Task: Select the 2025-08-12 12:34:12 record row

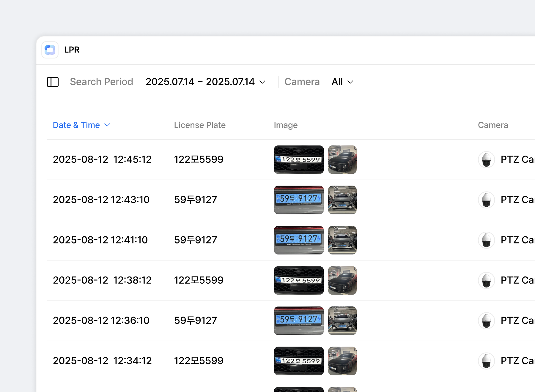Action: [x=102, y=361]
